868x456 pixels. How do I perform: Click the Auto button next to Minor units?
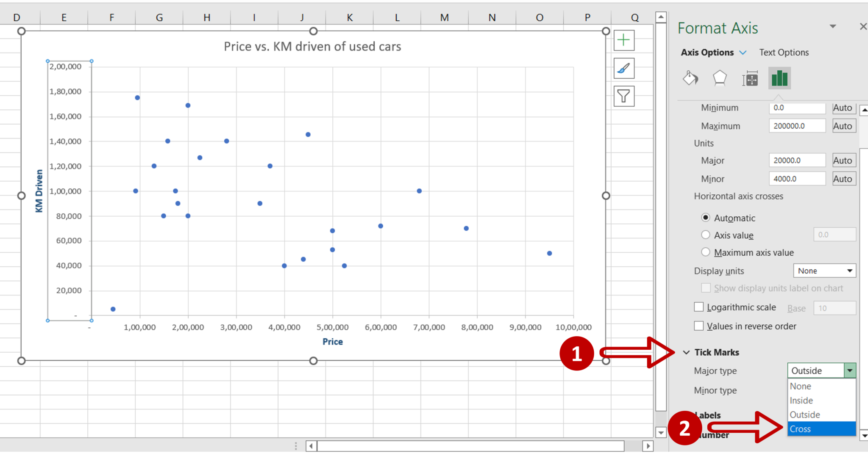click(843, 178)
